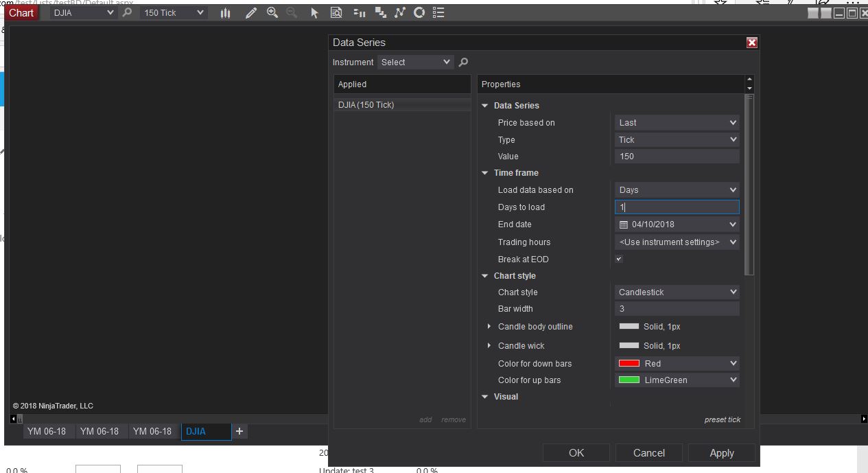This screenshot has width=868, height=473.
Task: Open the Load data based on dropdown
Action: pyautogui.click(x=677, y=190)
